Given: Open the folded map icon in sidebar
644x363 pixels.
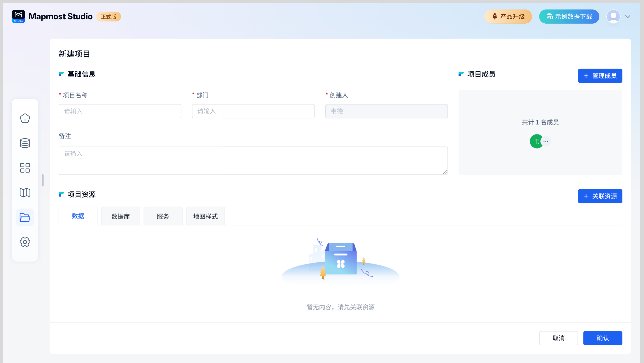Looking at the screenshot, I should (x=25, y=192).
